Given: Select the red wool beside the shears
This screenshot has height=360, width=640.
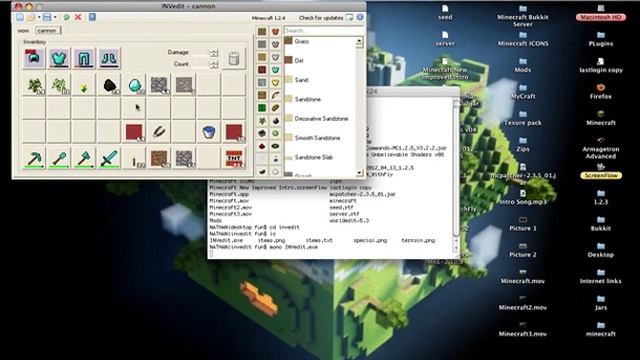Looking at the screenshot, I should point(134,132).
